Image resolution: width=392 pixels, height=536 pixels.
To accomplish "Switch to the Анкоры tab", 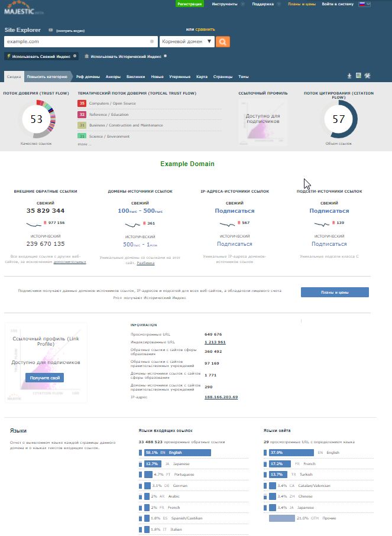I will (113, 77).
